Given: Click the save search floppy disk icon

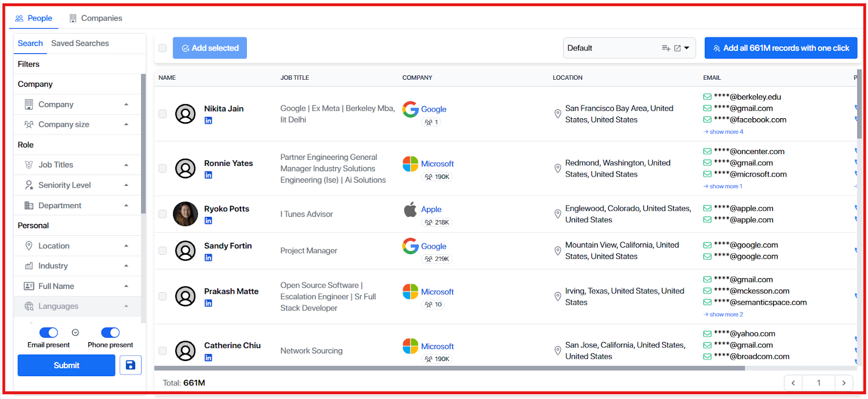Looking at the screenshot, I should click(x=130, y=365).
